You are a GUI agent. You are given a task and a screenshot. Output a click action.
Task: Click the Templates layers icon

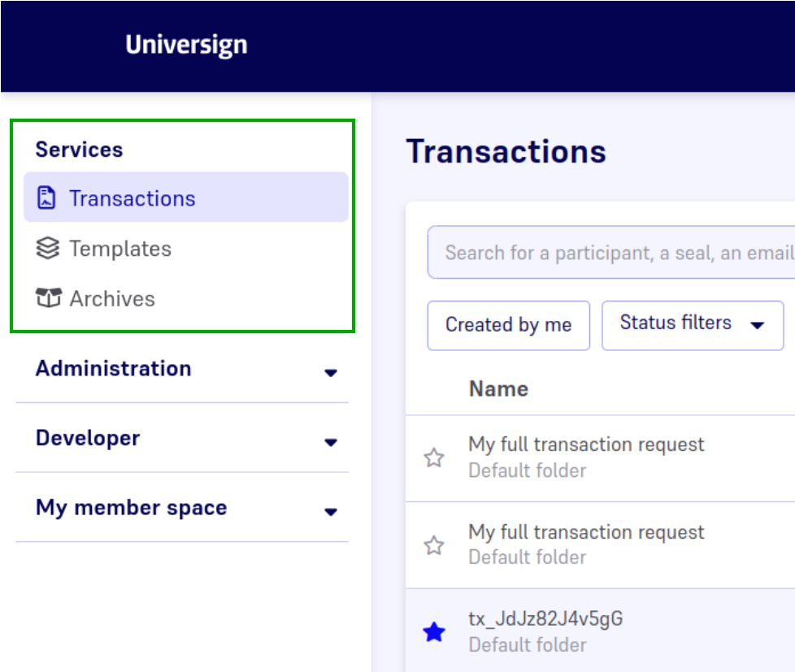[48, 249]
